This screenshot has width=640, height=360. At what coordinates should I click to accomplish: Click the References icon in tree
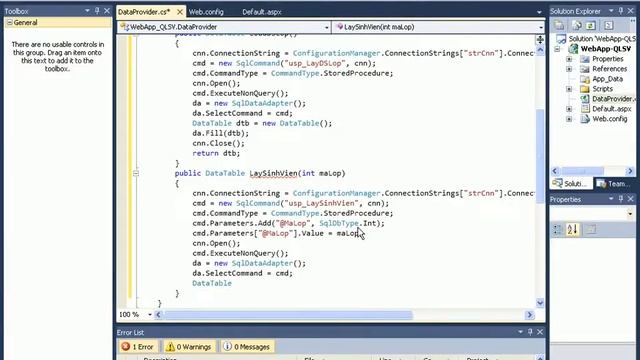[x=585, y=69]
